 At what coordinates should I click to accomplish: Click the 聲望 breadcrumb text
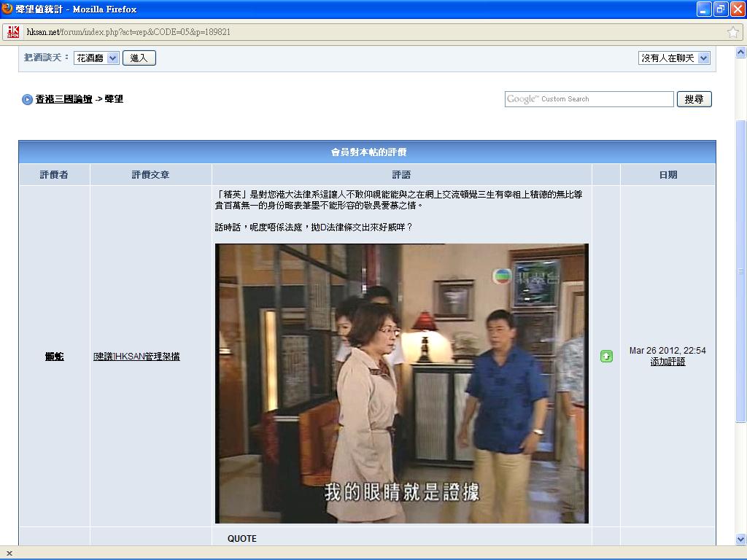point(114,99)
